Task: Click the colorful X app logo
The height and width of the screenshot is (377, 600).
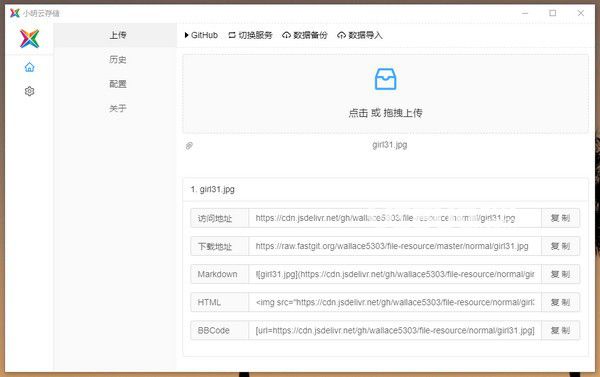Action: 29,39
